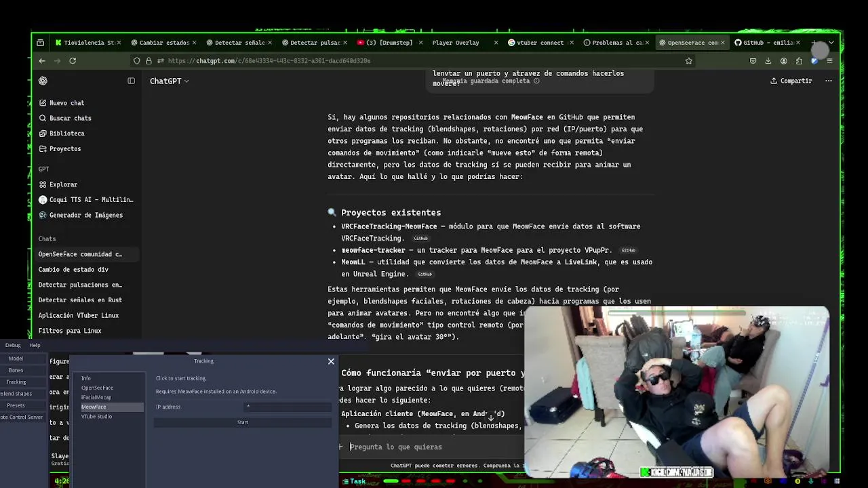Close the Tracking dialog with X
The width and height of the screenshot is (868, 488).
(331, 361)
